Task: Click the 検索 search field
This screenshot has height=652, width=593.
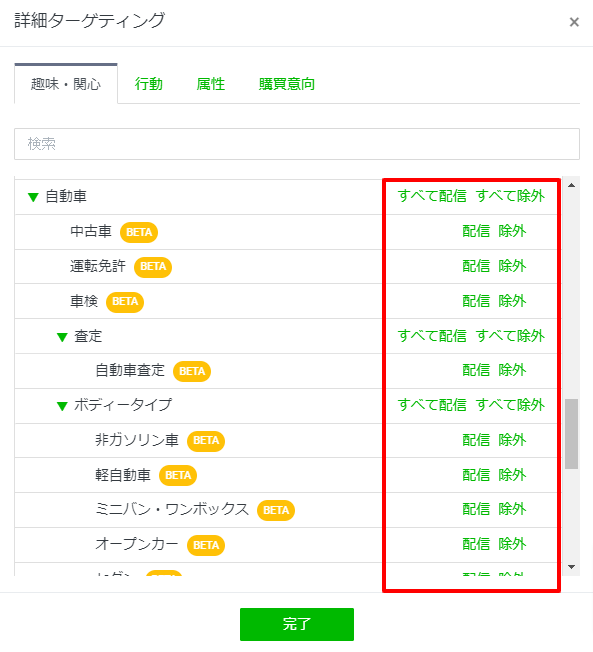Action: coord(297,144)
